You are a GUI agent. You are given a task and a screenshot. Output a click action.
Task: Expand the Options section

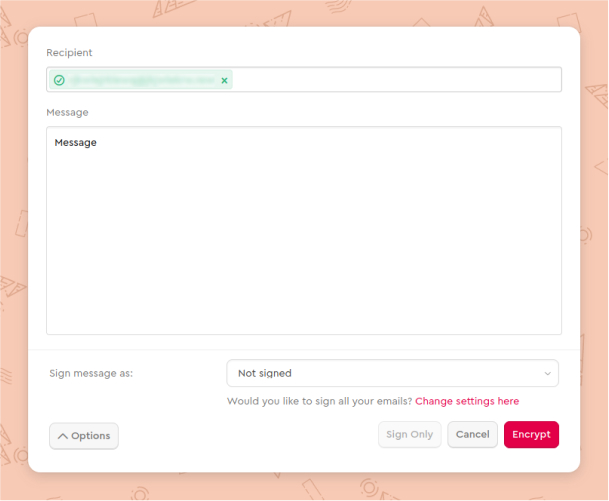[x=84, y=436]
